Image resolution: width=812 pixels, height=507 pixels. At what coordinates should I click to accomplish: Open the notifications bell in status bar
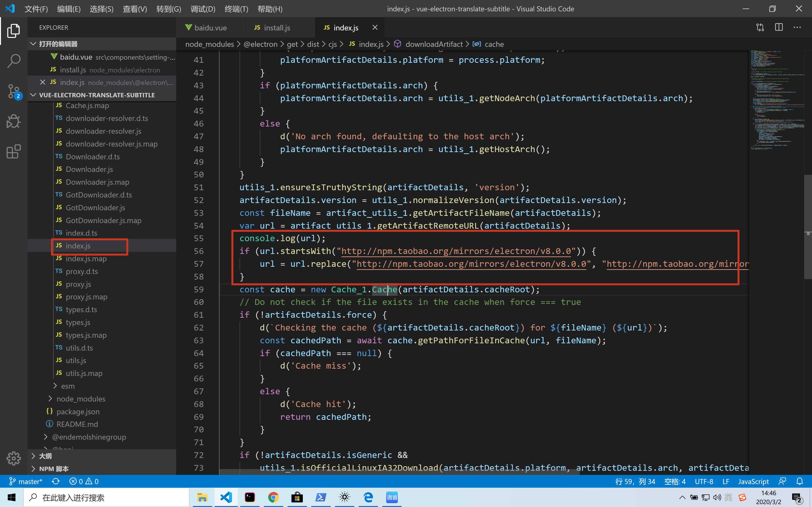coord(800,481)
